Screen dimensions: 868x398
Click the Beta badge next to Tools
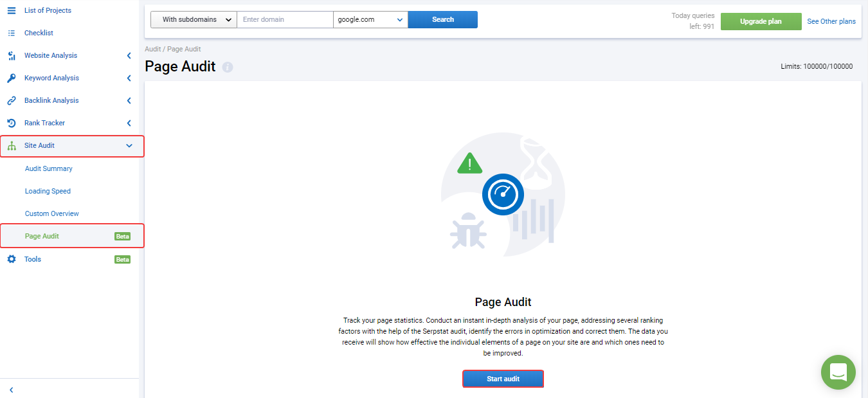pyautogui.click(x=122, y=260)
